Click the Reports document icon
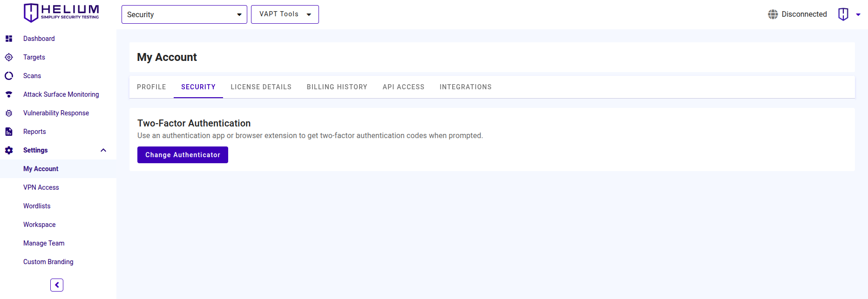Screen dimensions: 868x299 pyautogui.click(x=9, y=132)
